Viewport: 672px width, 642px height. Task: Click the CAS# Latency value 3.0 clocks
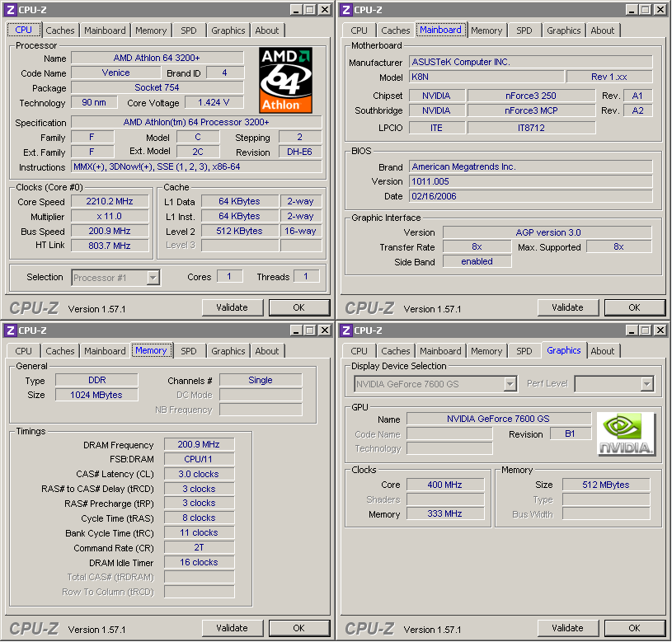199,474
